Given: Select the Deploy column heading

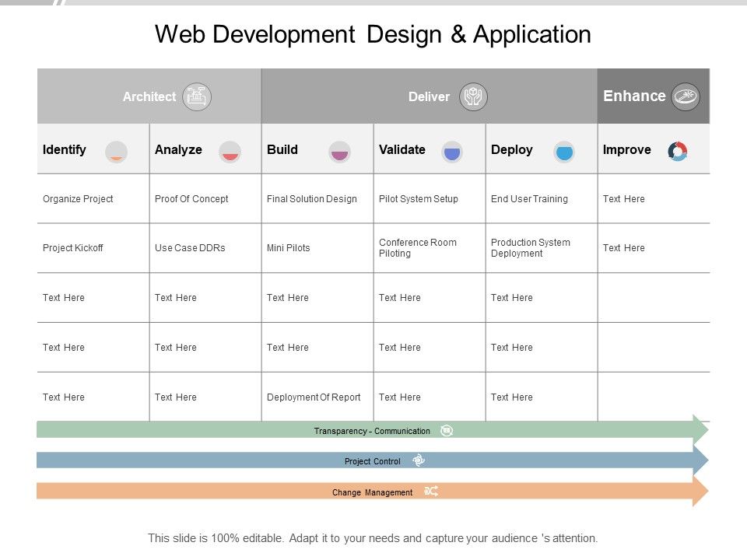Looking at the screenshot, I should pos(512,149).
